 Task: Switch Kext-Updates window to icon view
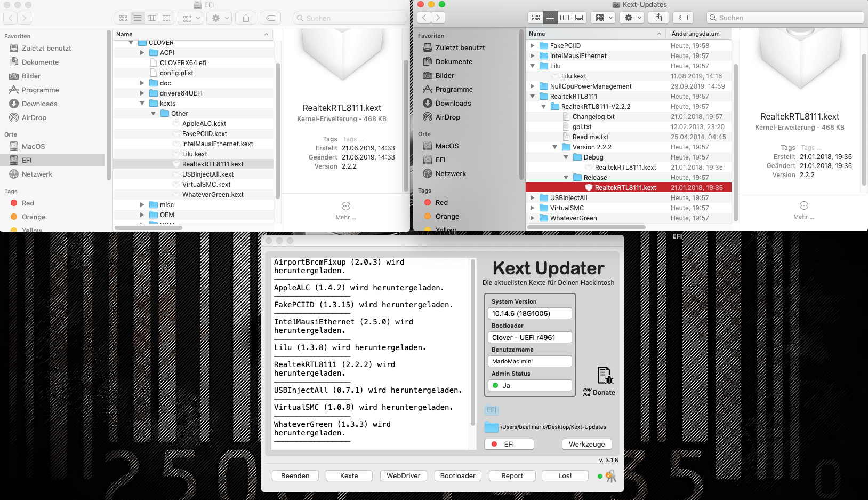click(536, 18)
